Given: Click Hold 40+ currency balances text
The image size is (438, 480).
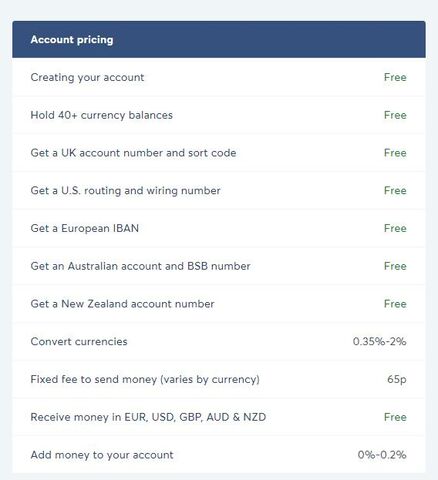Looking at the screenshot, I should pyautogui.click(x=102, y=115).
